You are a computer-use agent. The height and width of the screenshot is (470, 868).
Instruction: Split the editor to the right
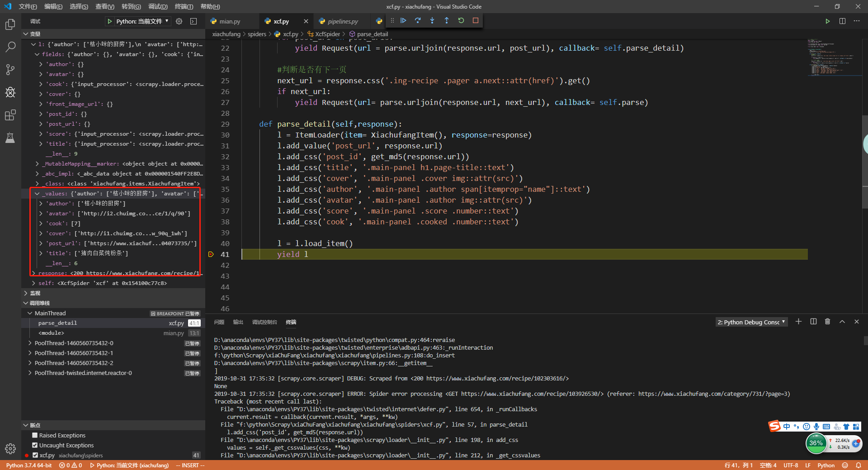pyautogui.click(x=842, y=21)
